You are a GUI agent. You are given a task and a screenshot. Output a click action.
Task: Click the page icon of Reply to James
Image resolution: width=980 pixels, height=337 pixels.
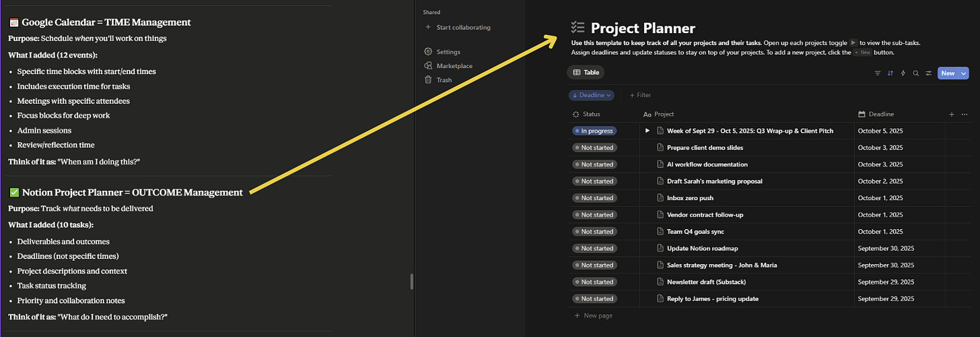tap(660, 299)
